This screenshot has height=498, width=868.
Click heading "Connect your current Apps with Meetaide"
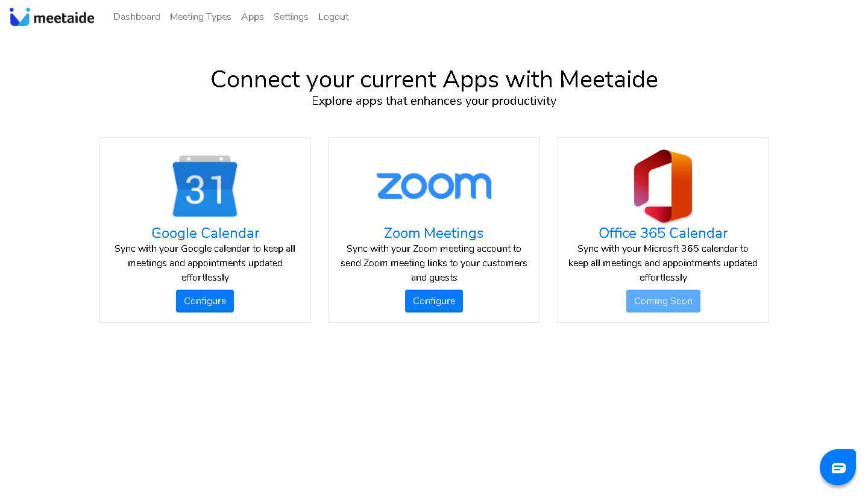point(434,79)
